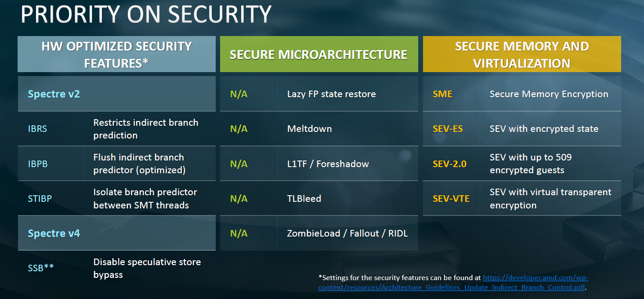
Task: Click the Priority on Security slide title
Action: pyautogui.click(x=146, y=14)
